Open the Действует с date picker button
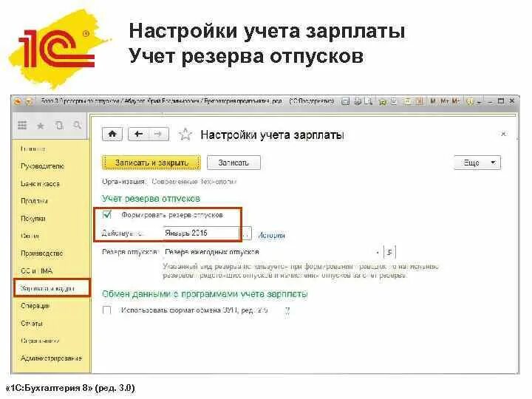This screenshot has height=399, width=532. point(247,233)
